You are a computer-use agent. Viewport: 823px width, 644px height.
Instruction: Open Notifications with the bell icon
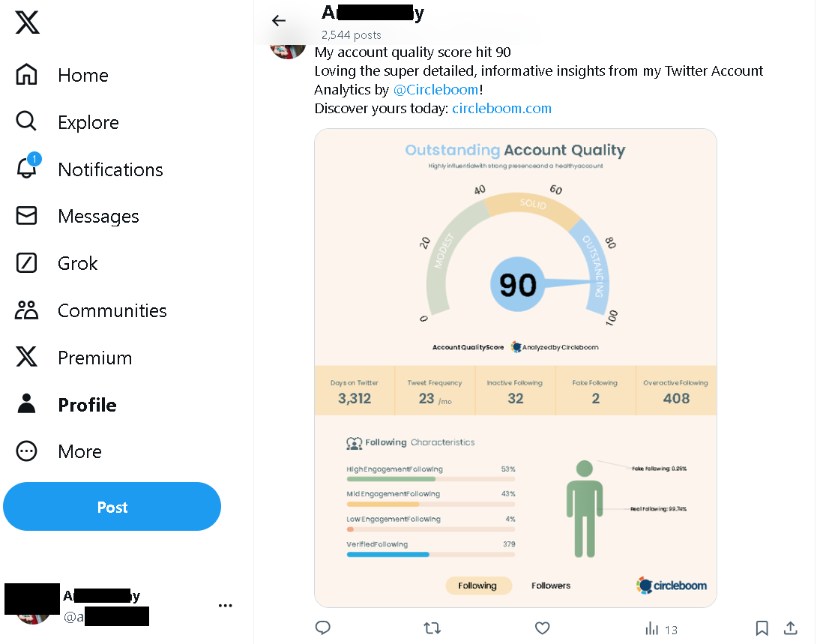(25, 169)
